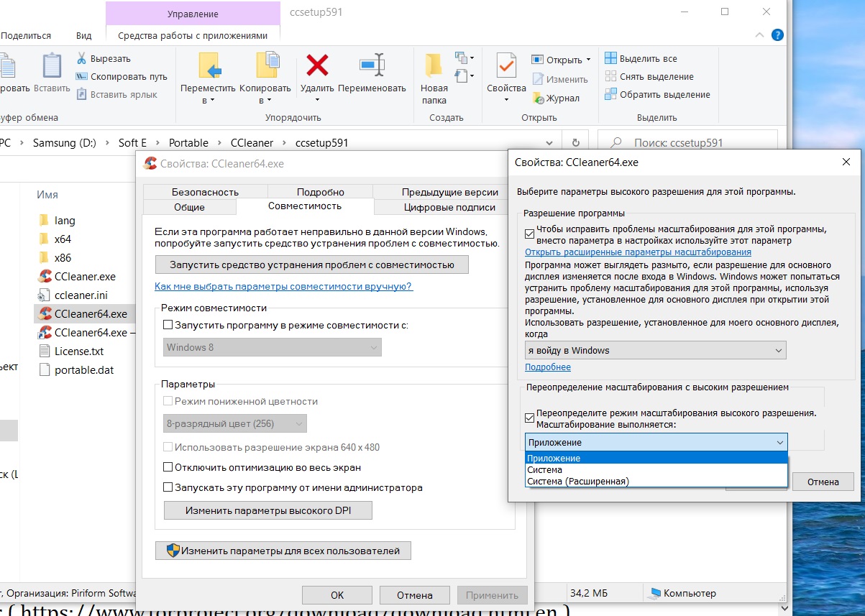
Task: Click the Имя column header
Action: tap(47, 195)
